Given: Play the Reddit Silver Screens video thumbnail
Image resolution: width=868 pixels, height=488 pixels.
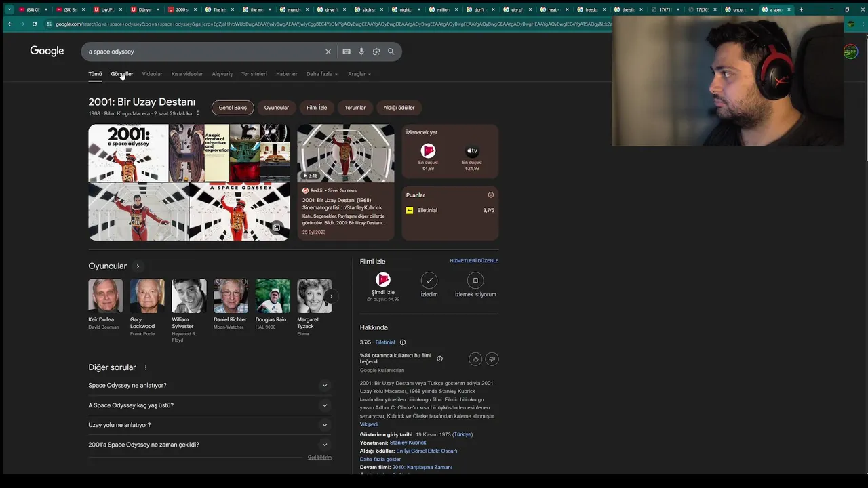Looking at the screenshot, I should 346,153.
